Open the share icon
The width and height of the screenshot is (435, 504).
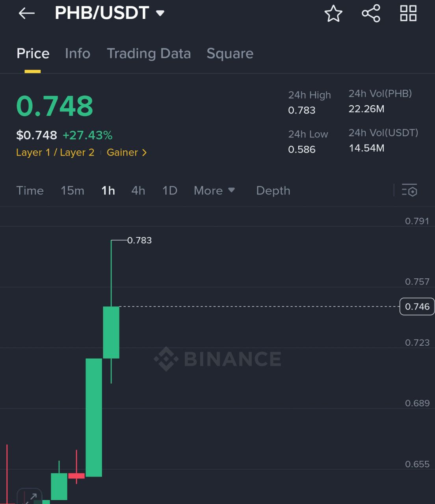pos(371,13)
